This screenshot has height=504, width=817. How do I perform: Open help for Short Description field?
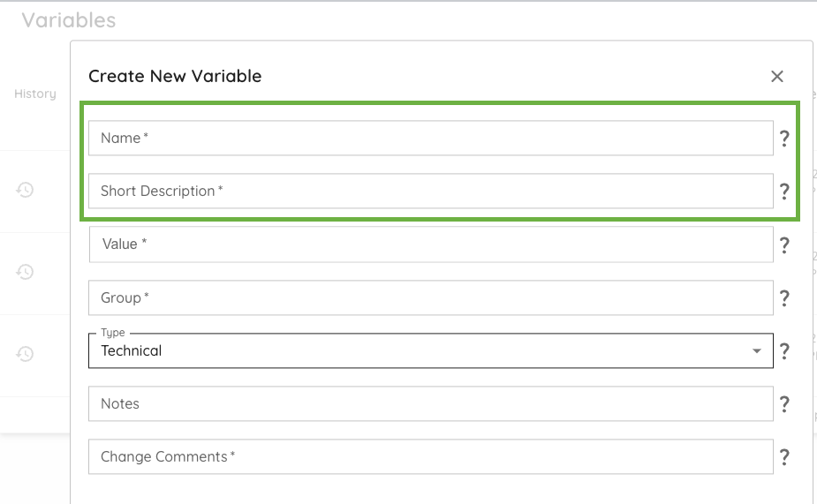(784, 192)
